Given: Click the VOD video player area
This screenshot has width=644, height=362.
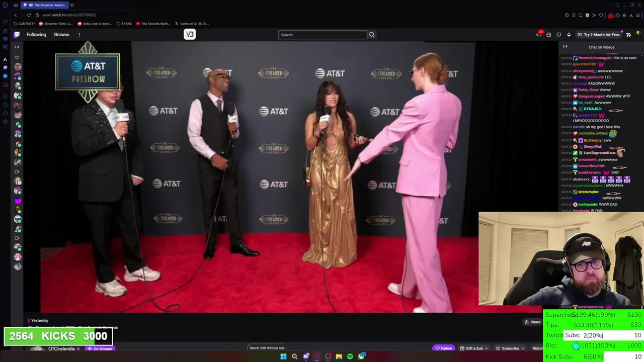Looking at the screenshot, I should pyautogui.click(x=291, y=176).
